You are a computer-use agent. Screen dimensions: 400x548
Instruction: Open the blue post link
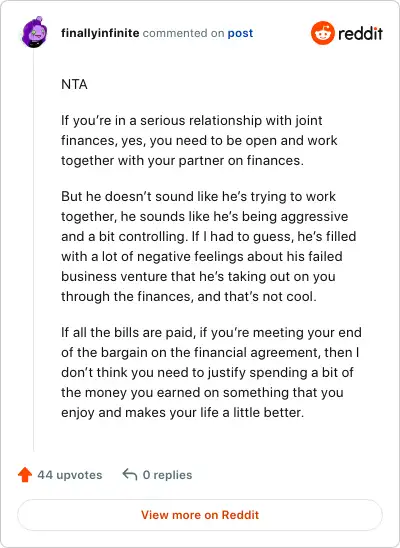(240, 33)
